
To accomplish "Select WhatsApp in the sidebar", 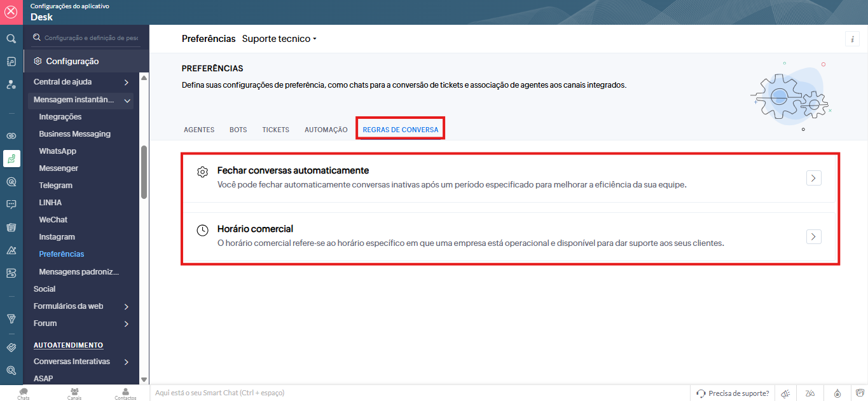I will click(x=57, y=151).
